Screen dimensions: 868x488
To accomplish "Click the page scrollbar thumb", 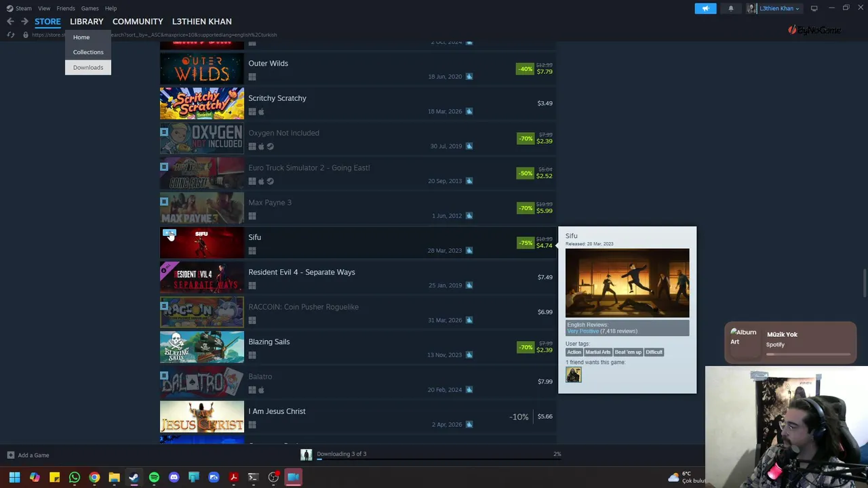I will click(x=864, y=283).
